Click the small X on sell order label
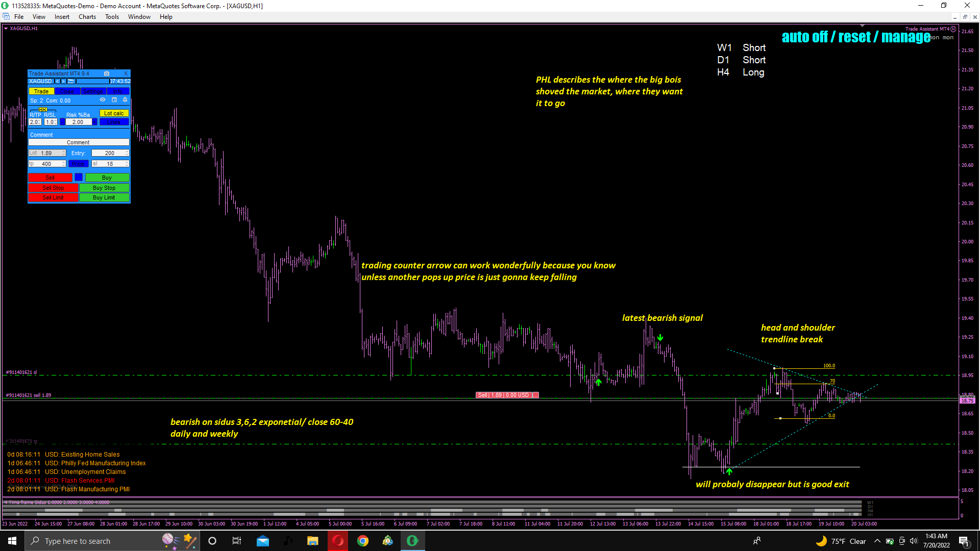Screen dimensions: 980x551 (x=535, y=395)
